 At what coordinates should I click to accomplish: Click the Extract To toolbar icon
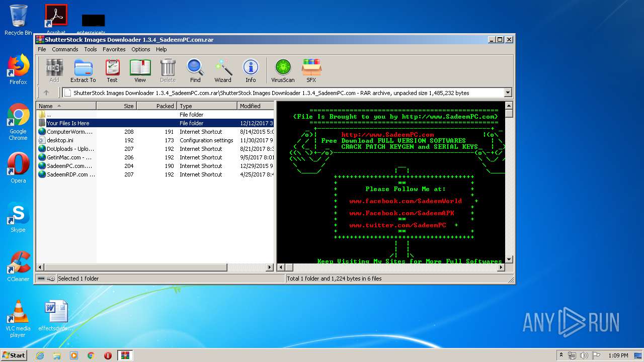(83, 70)
